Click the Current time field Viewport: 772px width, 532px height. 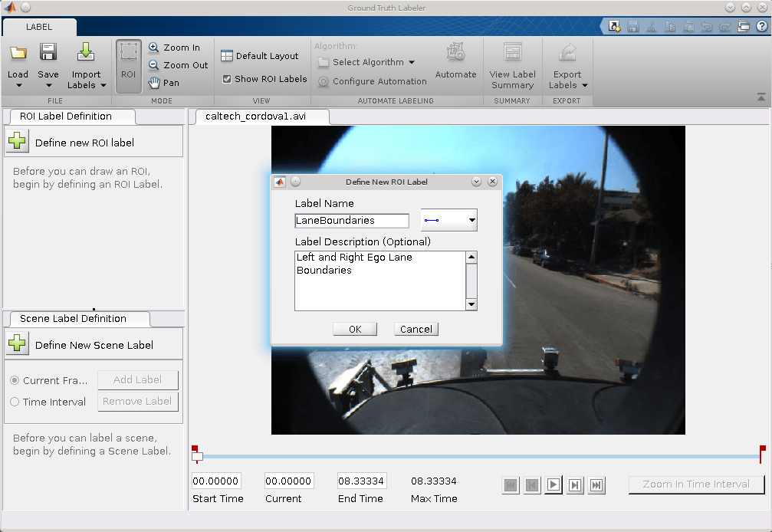[288, 481]
